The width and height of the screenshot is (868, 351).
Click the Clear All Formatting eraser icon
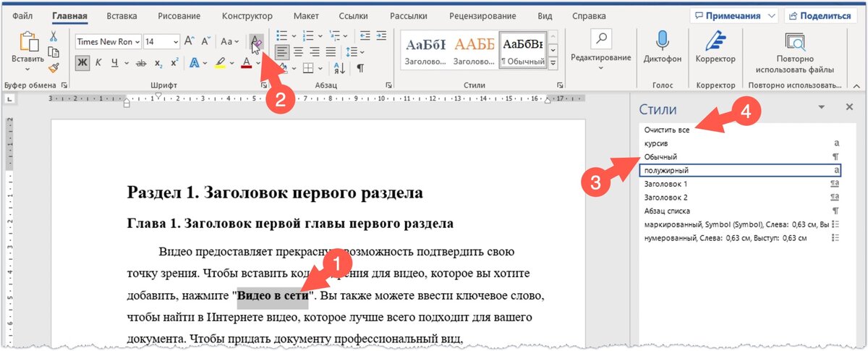coord(256,42)
